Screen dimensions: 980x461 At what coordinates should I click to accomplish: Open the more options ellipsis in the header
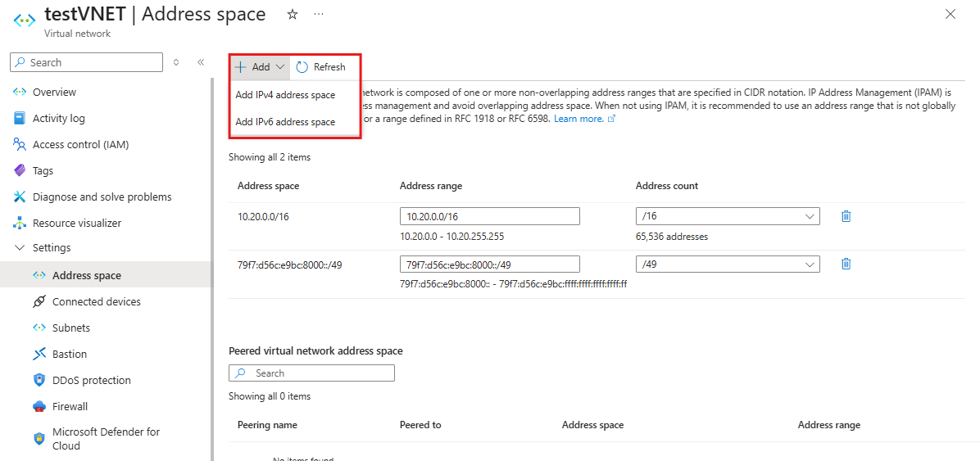[319, 15]
